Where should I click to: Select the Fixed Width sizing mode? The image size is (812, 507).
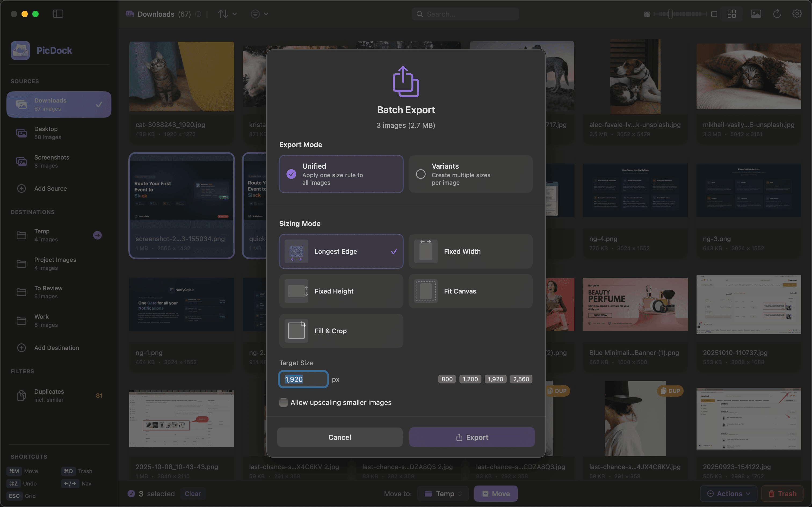[x=470, y=251]
